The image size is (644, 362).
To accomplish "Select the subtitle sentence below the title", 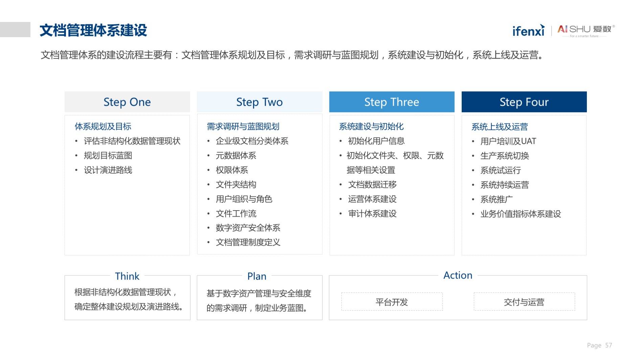I will click(x=292, y=55).
